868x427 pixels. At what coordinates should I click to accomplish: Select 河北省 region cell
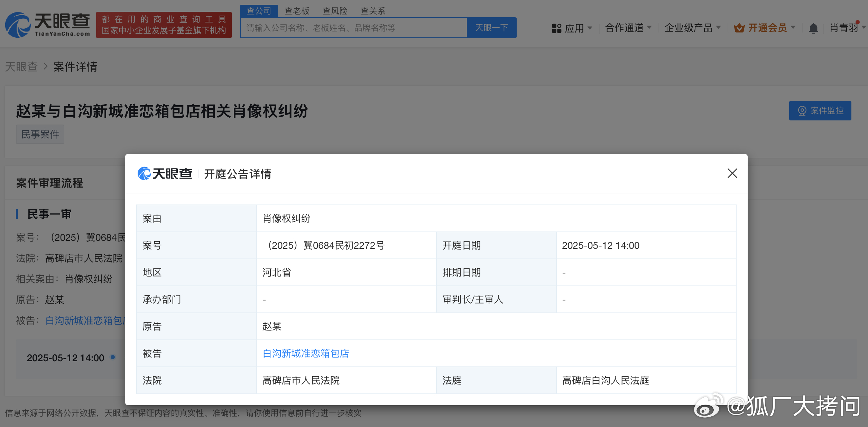point(346,272)
